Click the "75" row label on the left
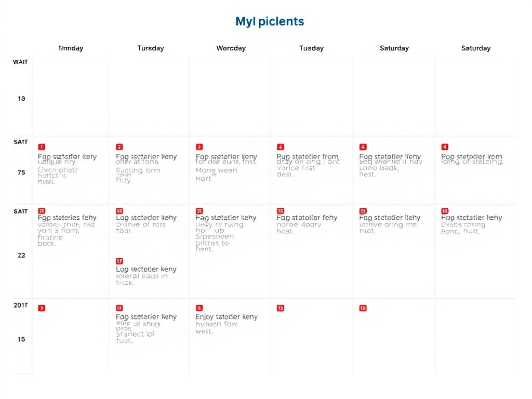 21,172
